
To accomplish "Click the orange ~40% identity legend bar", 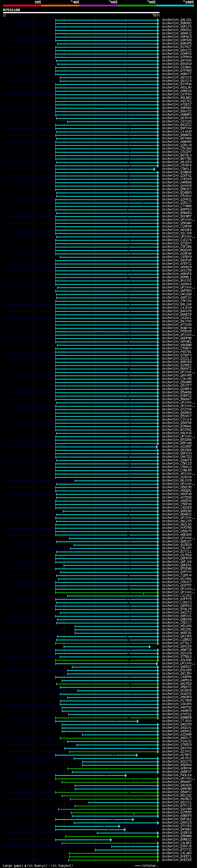I will [60, 6].
